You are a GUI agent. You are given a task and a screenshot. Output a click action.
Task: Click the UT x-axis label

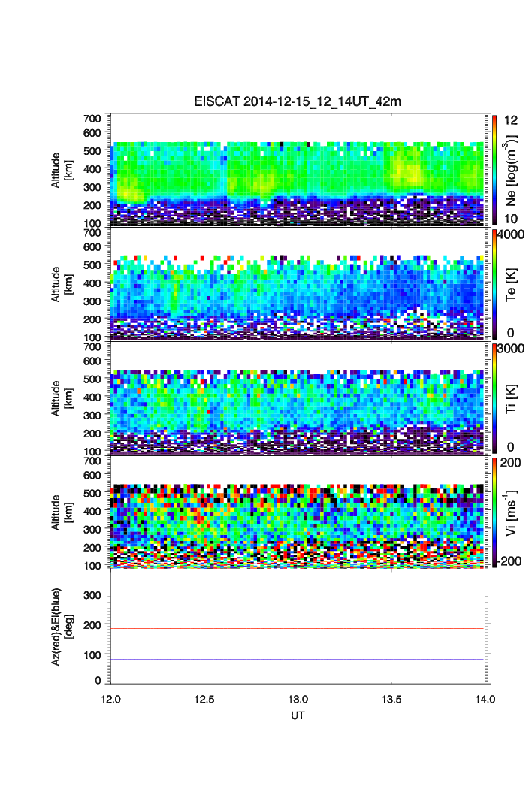298,715
